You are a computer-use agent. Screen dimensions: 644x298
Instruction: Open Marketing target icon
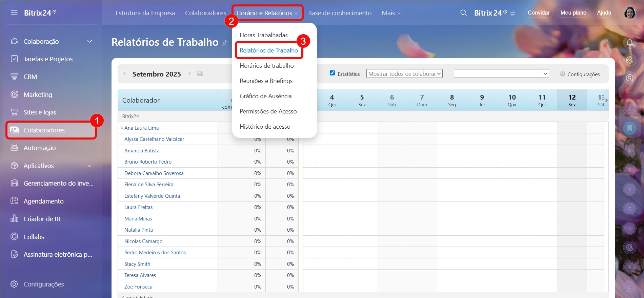[14, 94]
